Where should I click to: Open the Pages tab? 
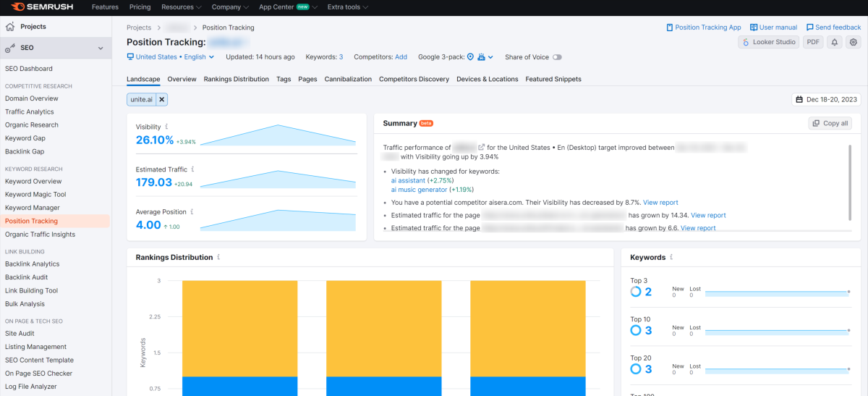pyautogui.click(x=307, y=79)
